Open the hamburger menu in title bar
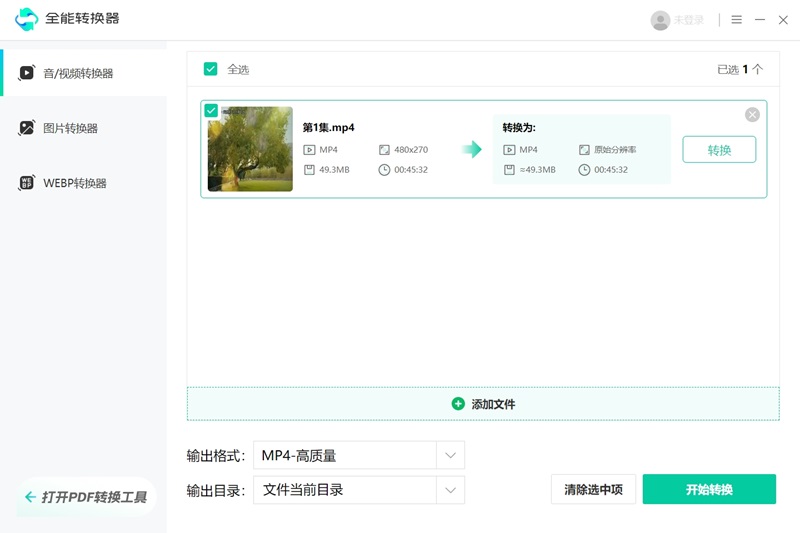Screen dimensions: 800x533 pyautogui.click(x=736, y=20)
